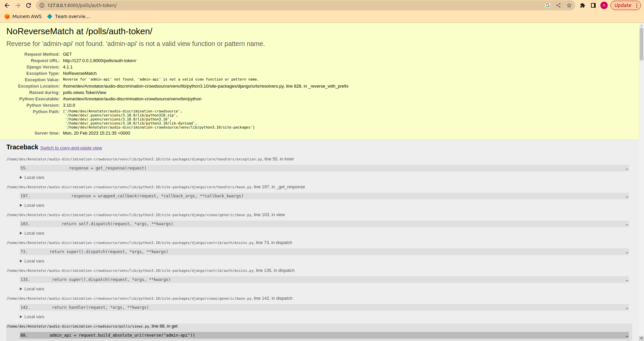Share this page using the share icon
This screenshot has width=644, height=341.
click(558, 5)
